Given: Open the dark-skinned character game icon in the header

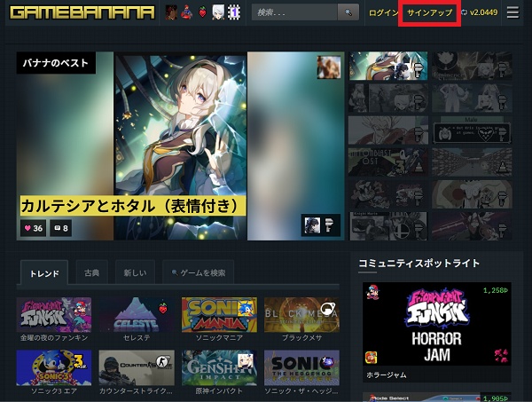Looking at the screenshot, I should pos(171,12).
